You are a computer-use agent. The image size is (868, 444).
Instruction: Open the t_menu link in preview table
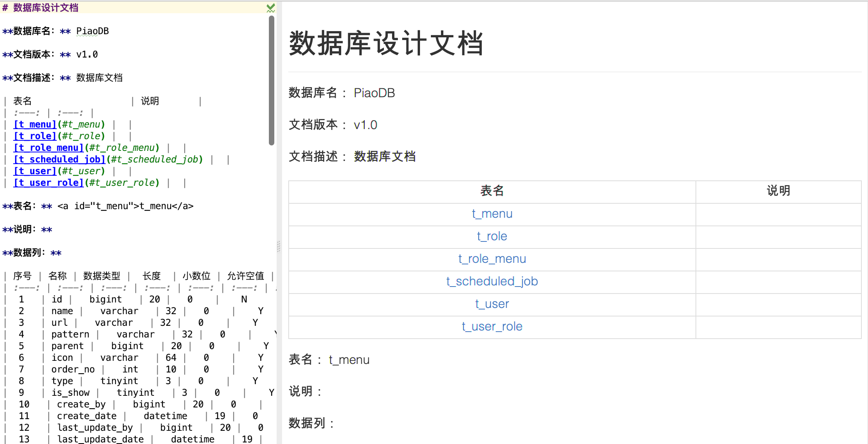(x=492, y=214)
